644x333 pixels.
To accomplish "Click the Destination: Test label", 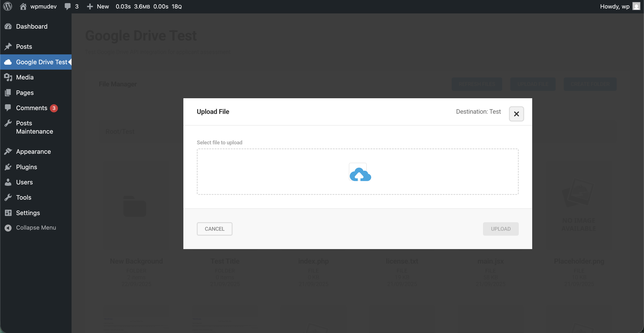I will coord(478,112).
